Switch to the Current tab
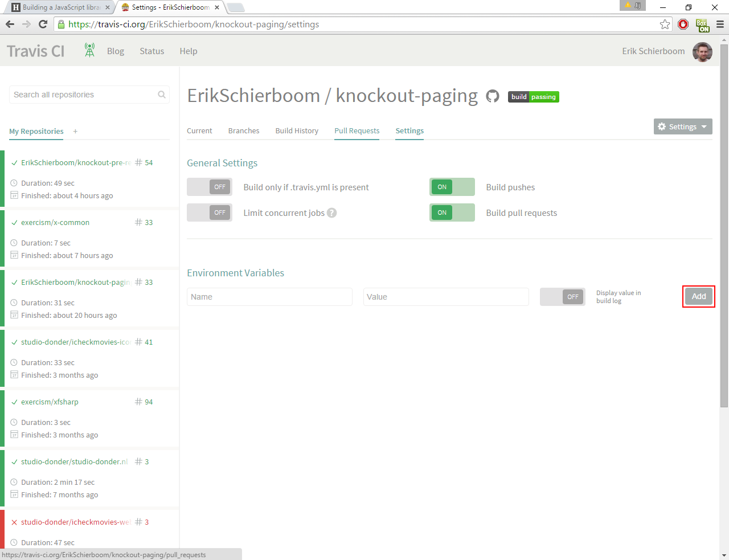 tap(199, 131)
